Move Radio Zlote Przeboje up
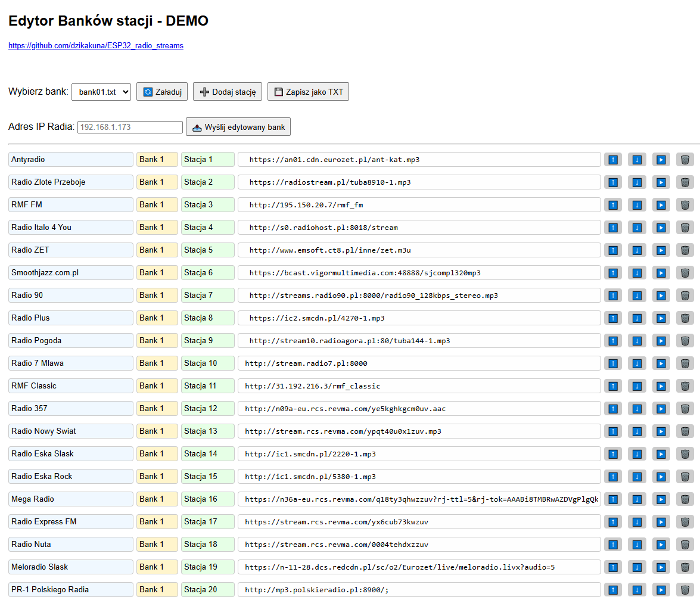Image resolution: width=700 pixels, height=600 pixels. tap(613, 182)
